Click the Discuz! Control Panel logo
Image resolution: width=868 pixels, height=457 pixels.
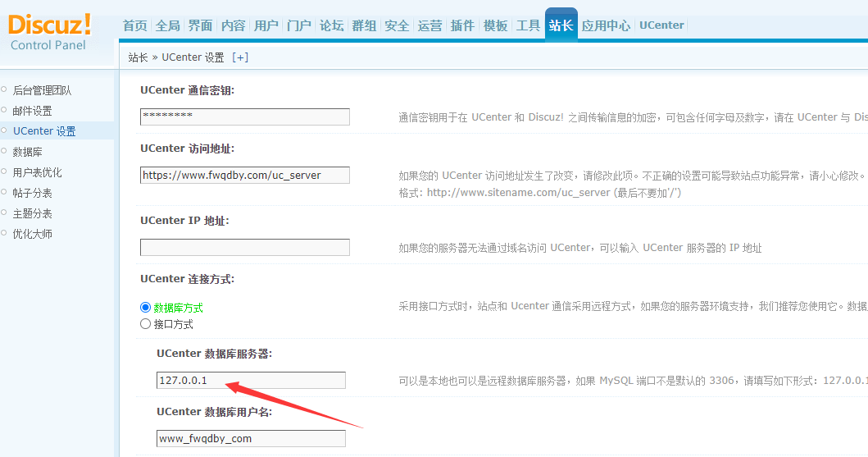49,32
